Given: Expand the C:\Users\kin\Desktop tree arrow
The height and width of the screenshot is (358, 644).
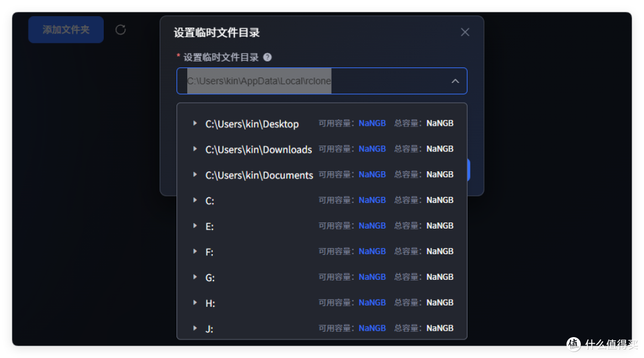Looking at the screenshot, I should pyautogui.click(x=194, y=124).
